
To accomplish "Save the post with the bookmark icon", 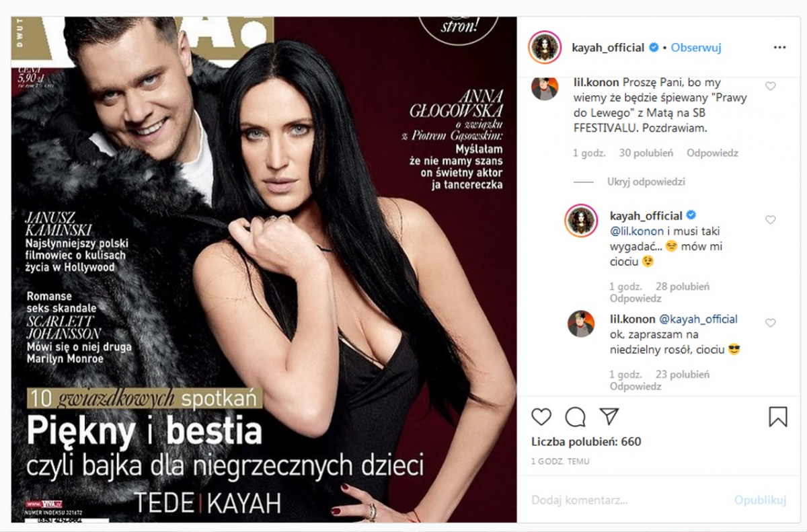I will tap(777, 417).
